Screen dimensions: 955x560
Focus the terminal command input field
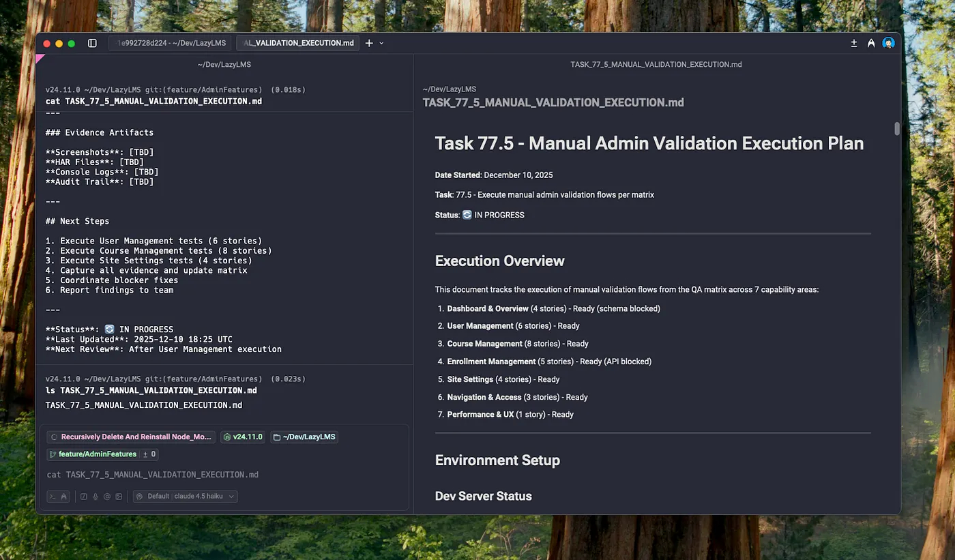[x=205, y=475]
